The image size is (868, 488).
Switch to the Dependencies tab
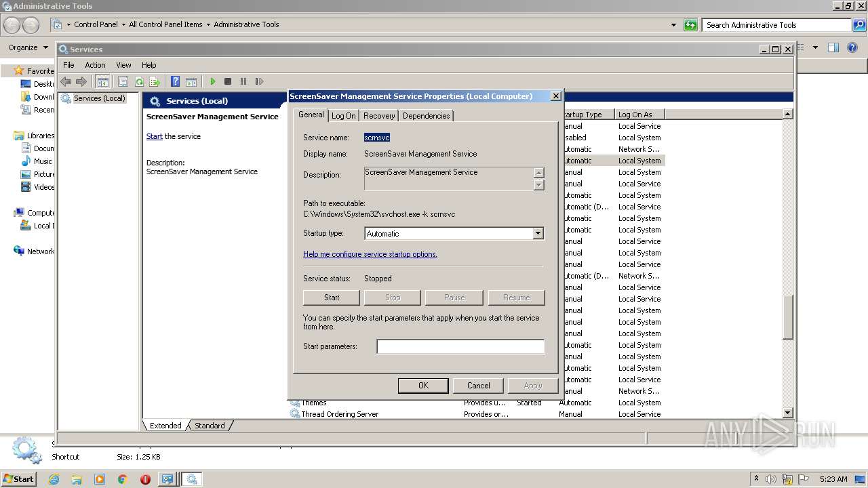click(x=426, y=116)
